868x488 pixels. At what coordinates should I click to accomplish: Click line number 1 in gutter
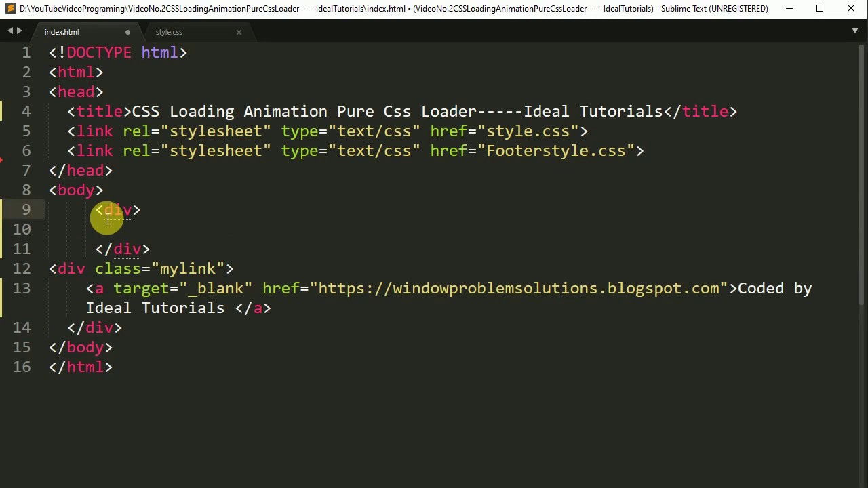[26, 52]
